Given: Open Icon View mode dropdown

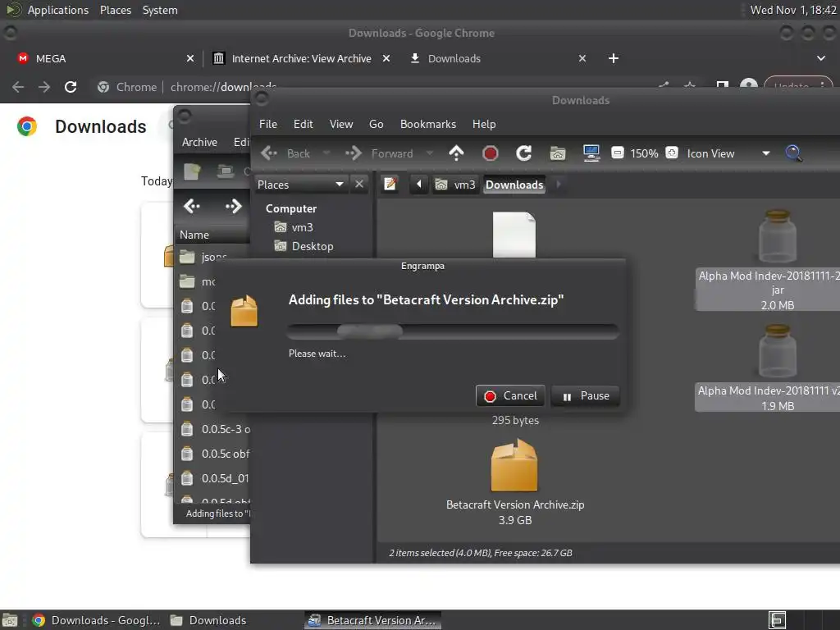Looking at the screenshot, I should click(x=728, y=153).
